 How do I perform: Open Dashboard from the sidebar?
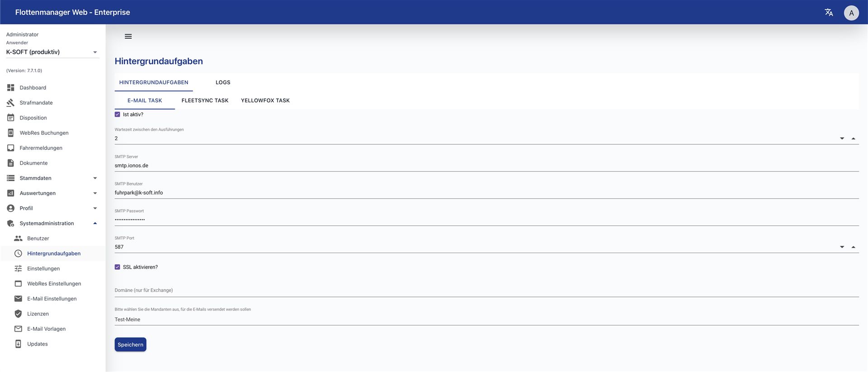[x=33, y=88]
